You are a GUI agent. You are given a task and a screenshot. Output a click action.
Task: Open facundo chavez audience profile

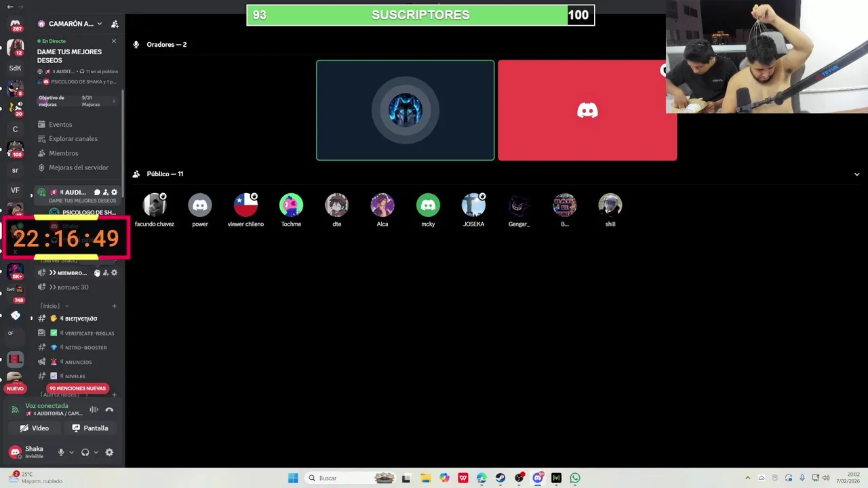pos(155,205)
